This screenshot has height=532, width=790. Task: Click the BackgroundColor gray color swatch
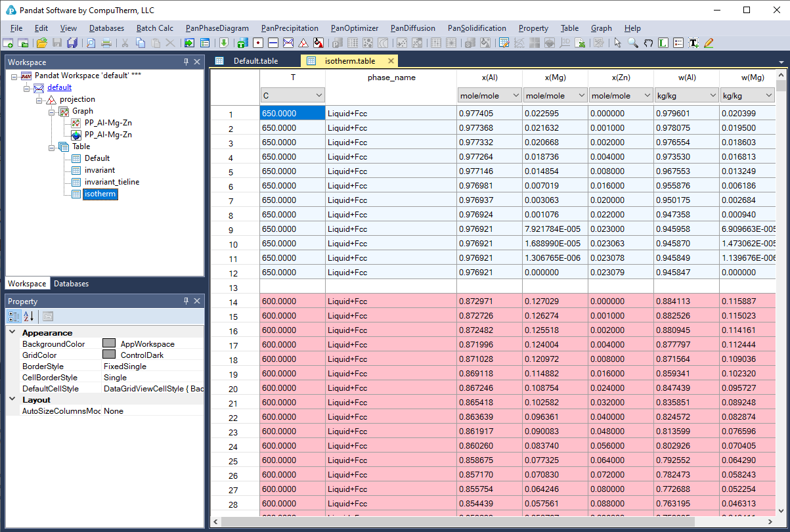[109, 344]
